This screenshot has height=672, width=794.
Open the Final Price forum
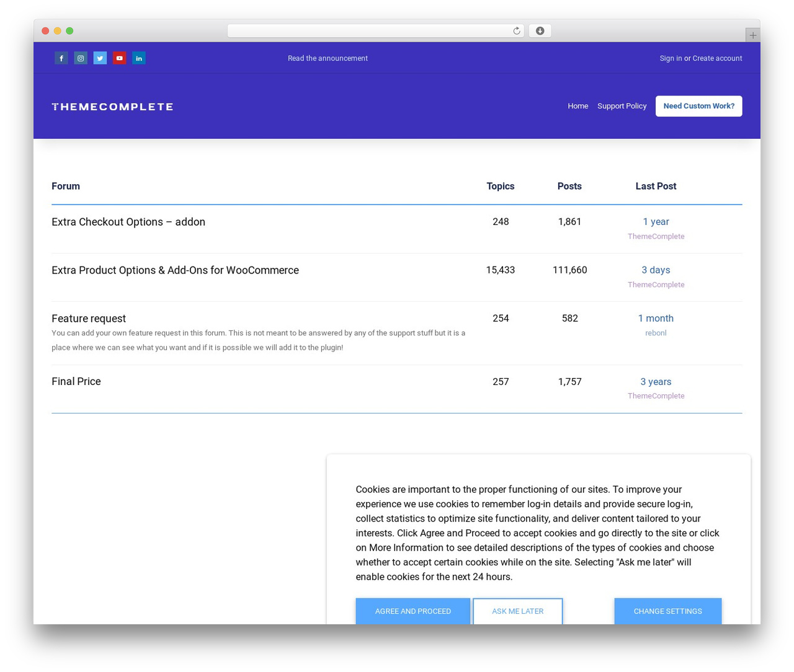pos(76,382)
